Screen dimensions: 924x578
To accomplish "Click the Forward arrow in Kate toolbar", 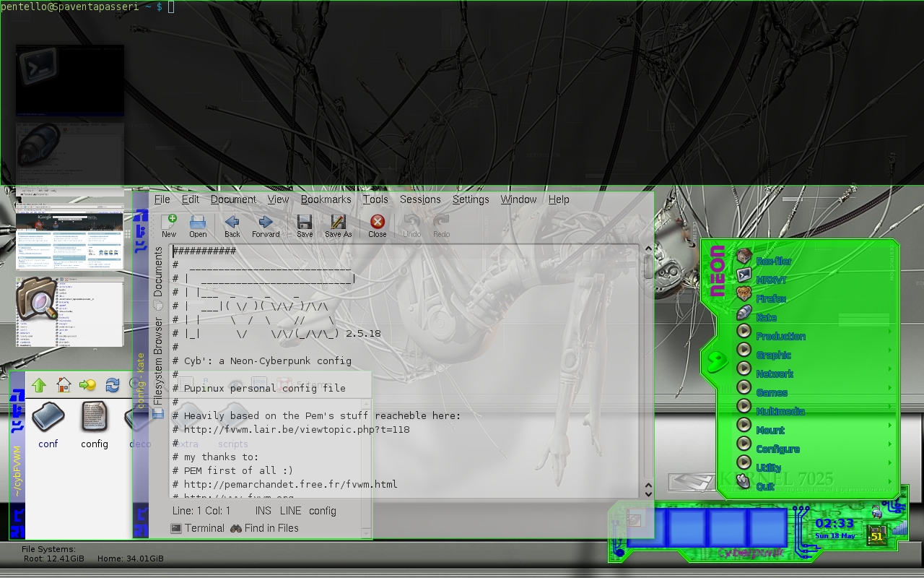I will (266, 225).
